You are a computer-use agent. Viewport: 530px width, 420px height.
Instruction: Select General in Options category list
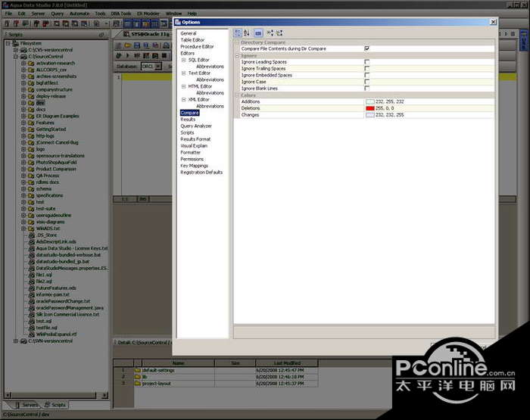point(189,33)
